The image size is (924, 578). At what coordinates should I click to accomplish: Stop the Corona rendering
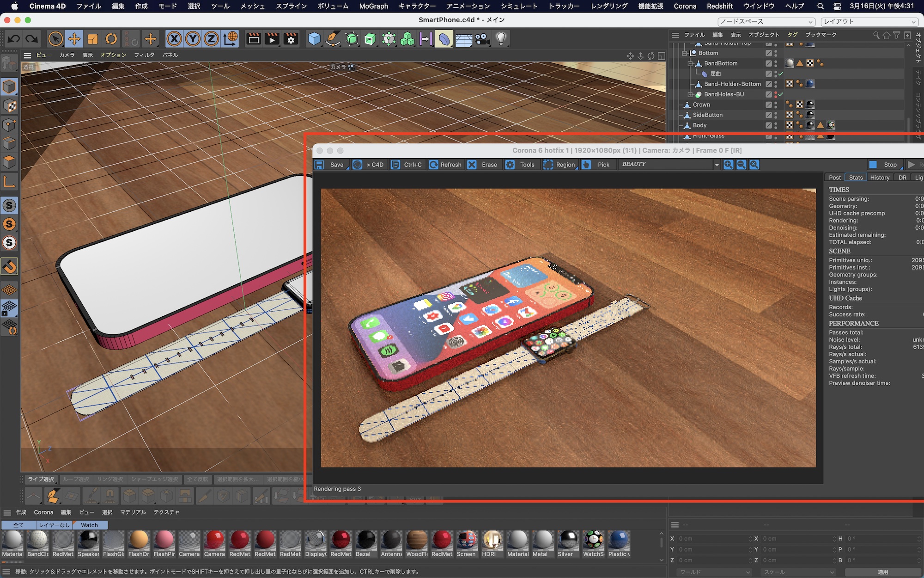coord(884,165)
